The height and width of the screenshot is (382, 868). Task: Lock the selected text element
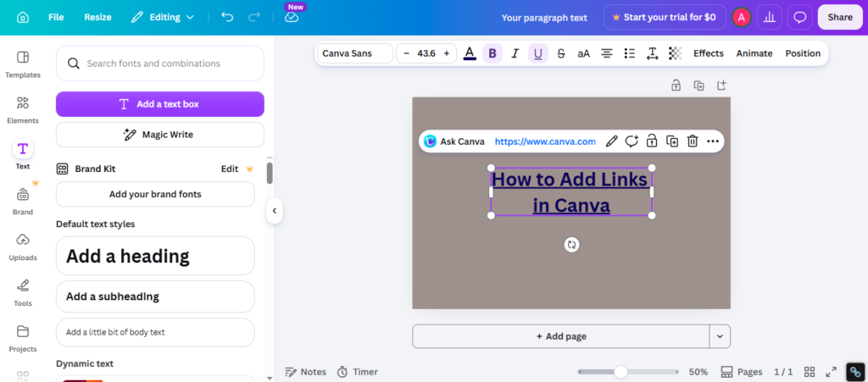[652, 141]
